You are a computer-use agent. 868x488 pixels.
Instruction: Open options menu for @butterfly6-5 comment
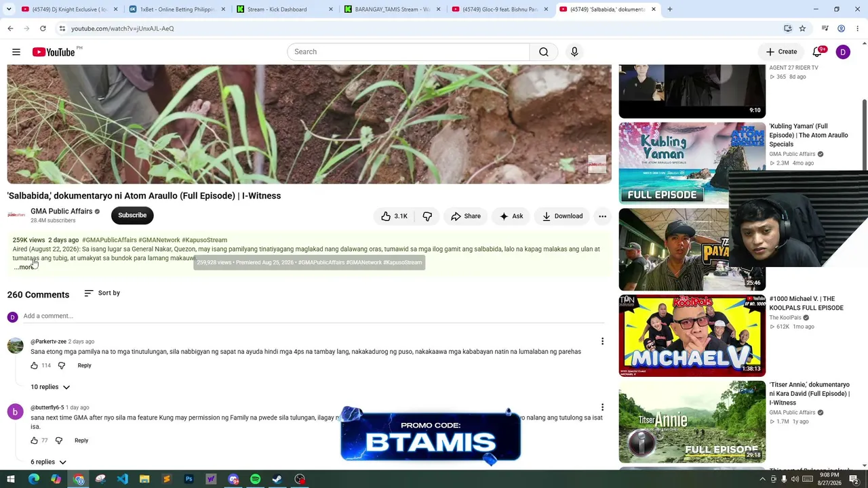point(602,407)
